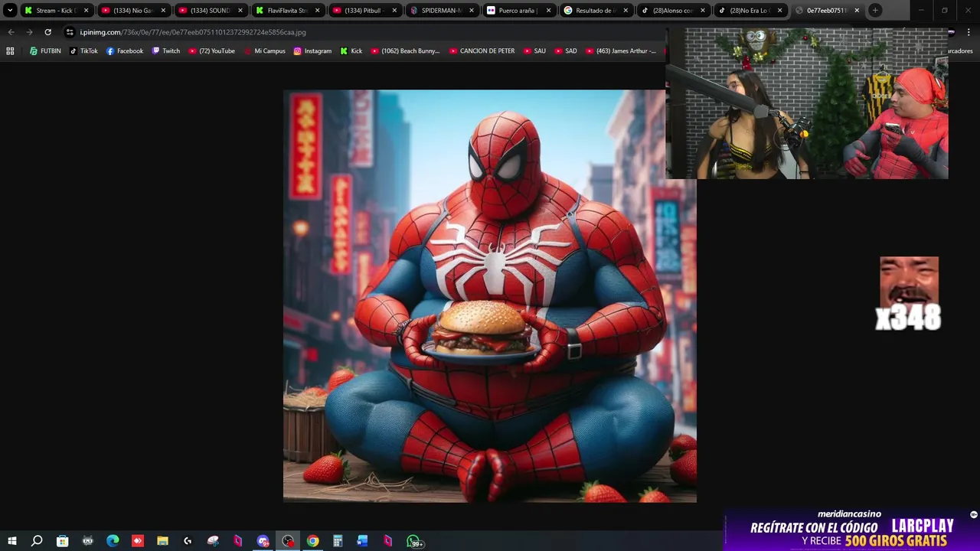Open AnyDesk from the taskbar
Viewport: 980px width, 551px height.
[138, 541]
